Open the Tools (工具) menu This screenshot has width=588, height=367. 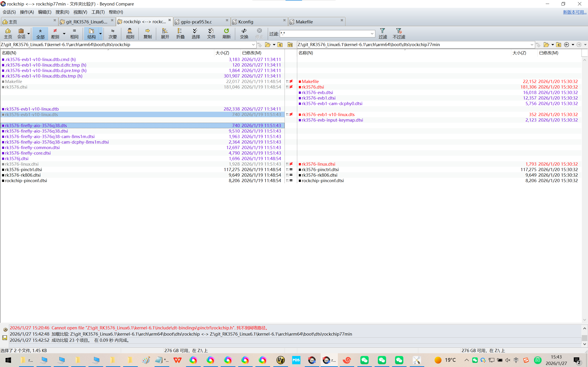click(98, 12)
